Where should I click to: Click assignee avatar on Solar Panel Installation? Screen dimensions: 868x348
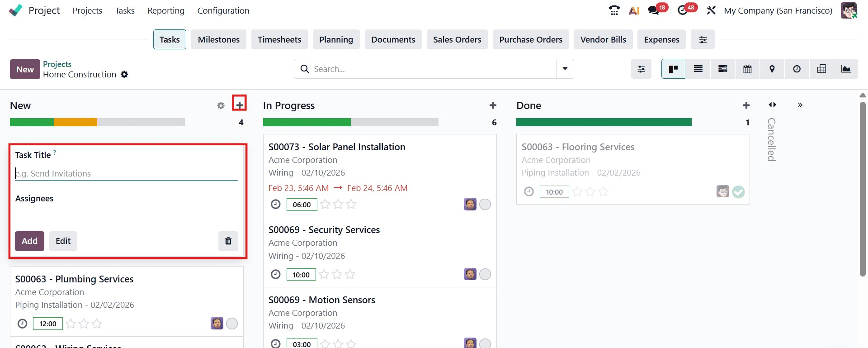click(470, 205)
